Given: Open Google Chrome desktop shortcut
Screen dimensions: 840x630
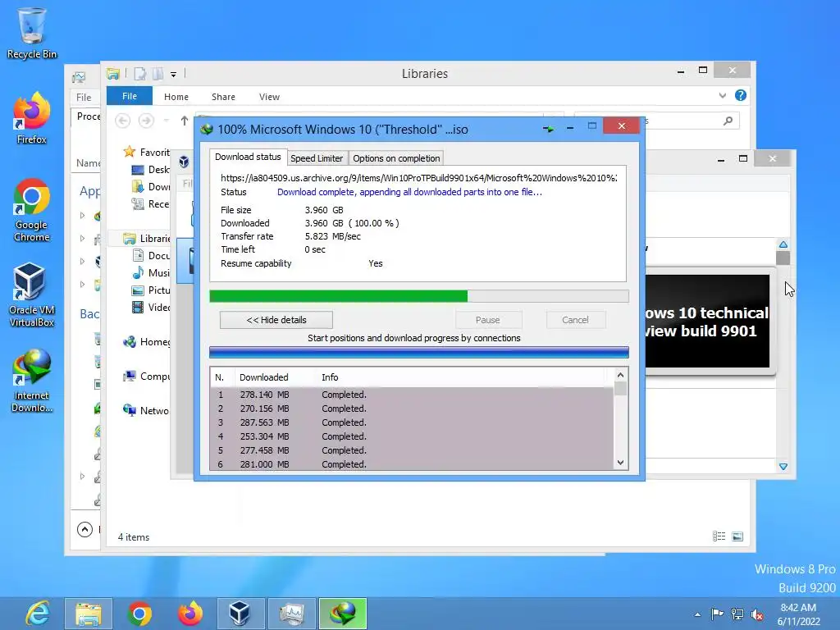Looking at the screenshot, I should pos(32,210).
